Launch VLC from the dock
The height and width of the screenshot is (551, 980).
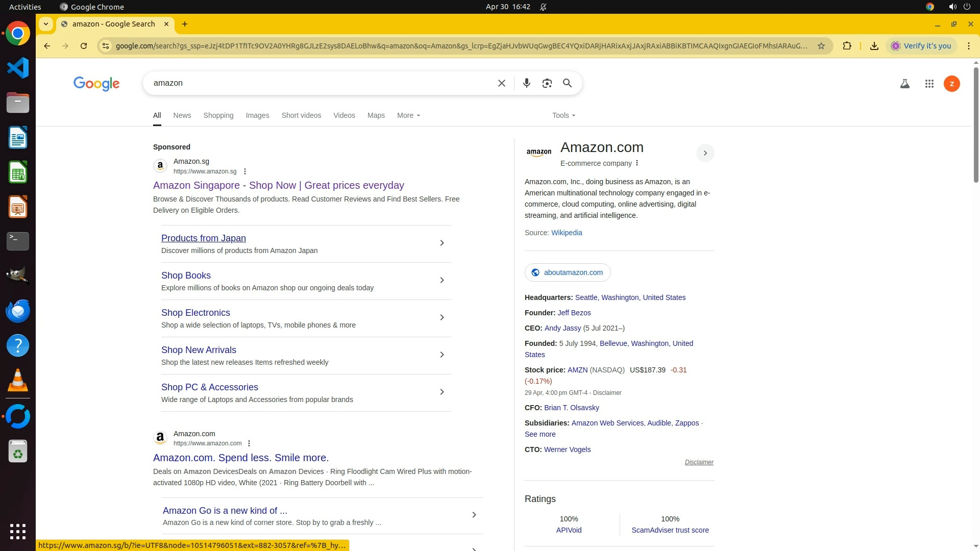[x=18, y=381]
